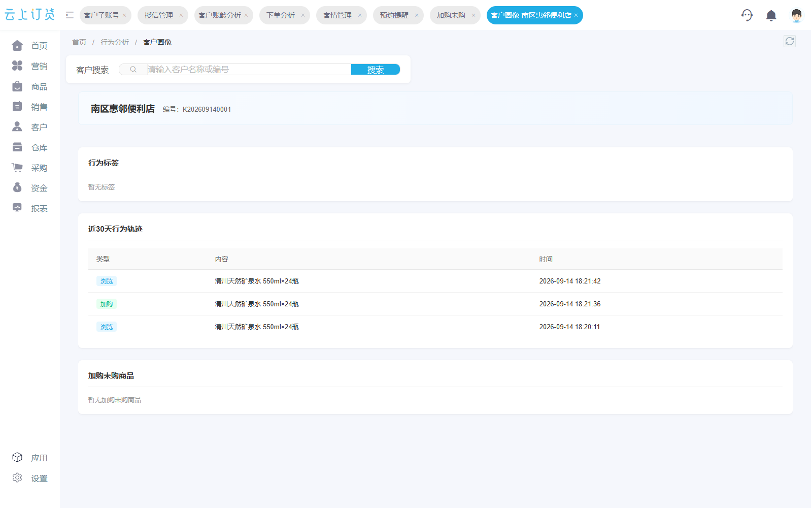Click the 加购 tag in the activity table

(x=107, y=304)
